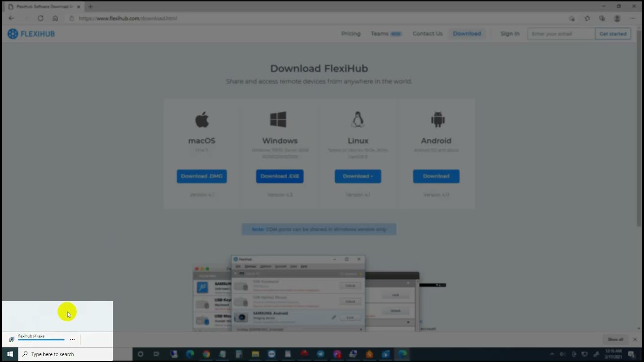
Task: Click the browser profile avatar icon
Action: click(617, 18)
